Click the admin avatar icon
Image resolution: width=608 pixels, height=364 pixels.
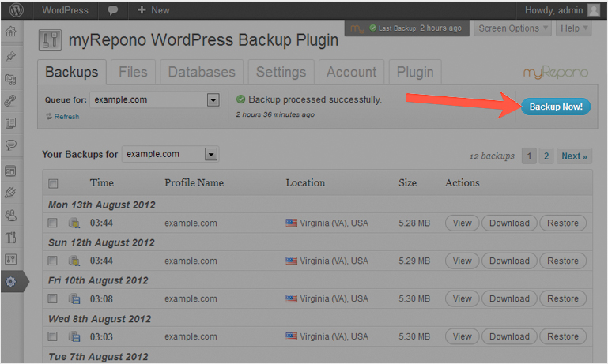[594, 10]
